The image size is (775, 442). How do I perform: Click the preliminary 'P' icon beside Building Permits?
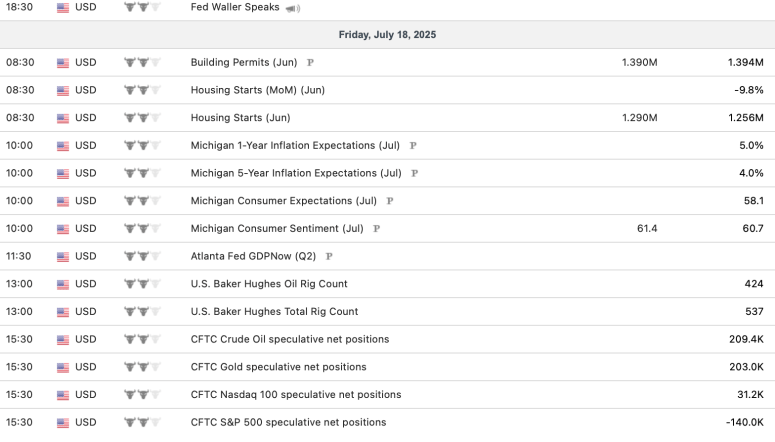coord(310,62)
